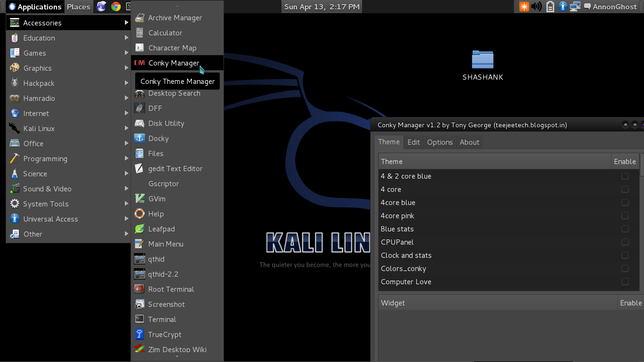
Task: Switch to the Options tab
Action: (x=440, y=142)
